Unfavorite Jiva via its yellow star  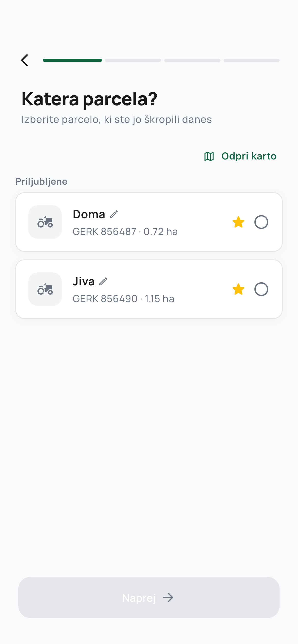pos(238,289)
